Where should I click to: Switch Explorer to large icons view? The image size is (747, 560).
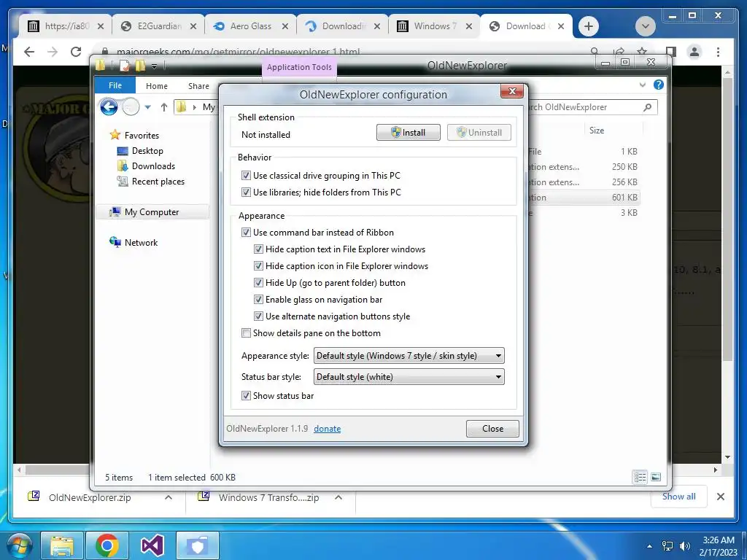(x=656, y=477)
